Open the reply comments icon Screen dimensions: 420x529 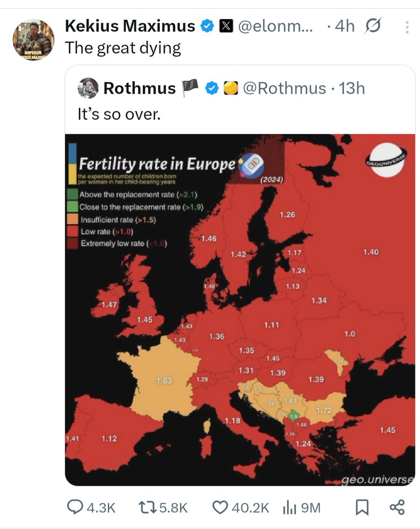click(x=75, y=508)
